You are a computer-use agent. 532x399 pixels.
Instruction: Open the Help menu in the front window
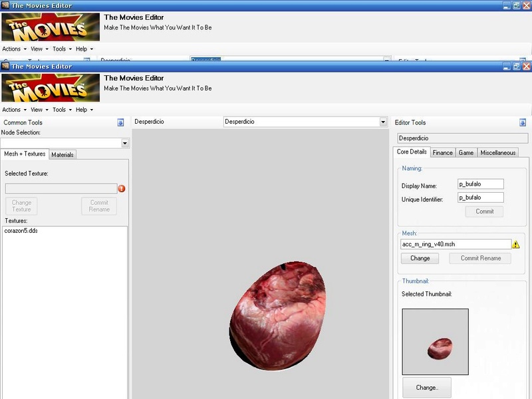tap(84, 110)
